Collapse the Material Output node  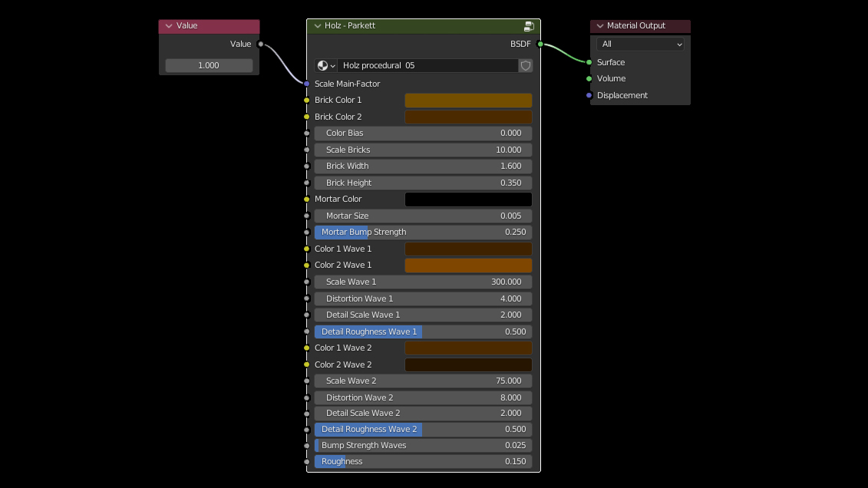point(600,26)
